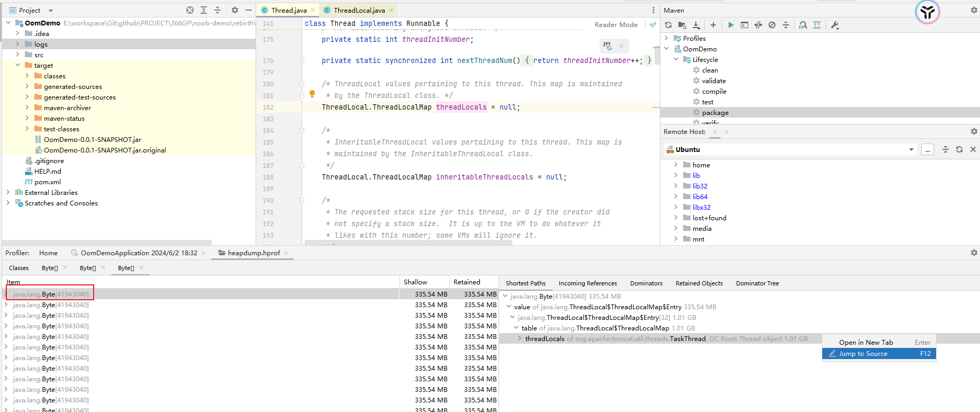
Task: Add Maven project with plus icon
Action: 713,25
